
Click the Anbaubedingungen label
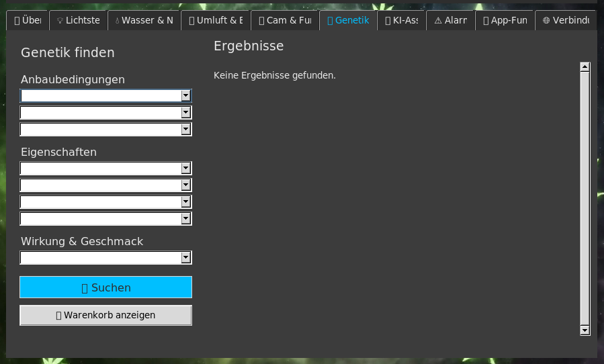click(73, 79)
